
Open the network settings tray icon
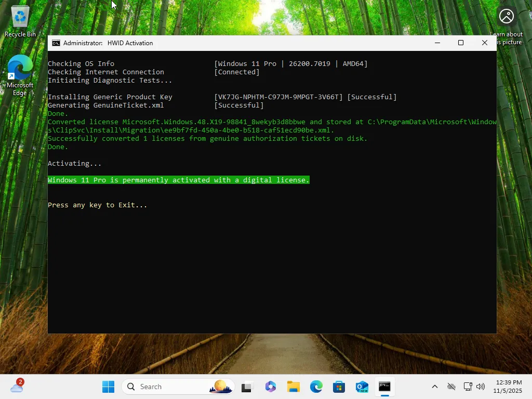pyautogui.click(x=467, y=387)
